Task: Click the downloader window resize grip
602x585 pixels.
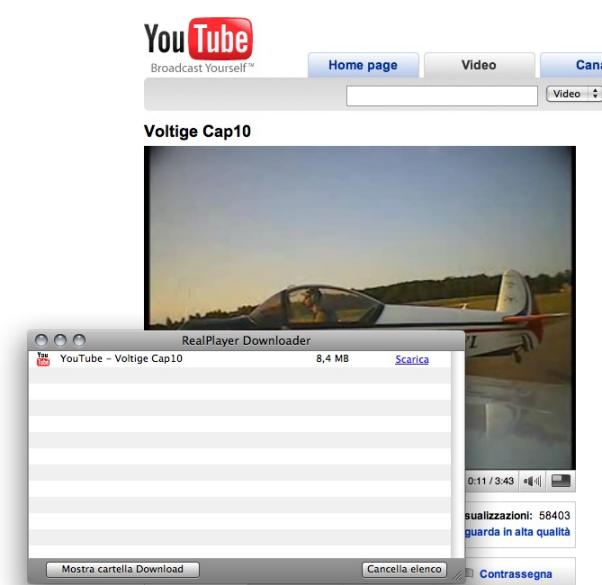Action: [458, 576]
